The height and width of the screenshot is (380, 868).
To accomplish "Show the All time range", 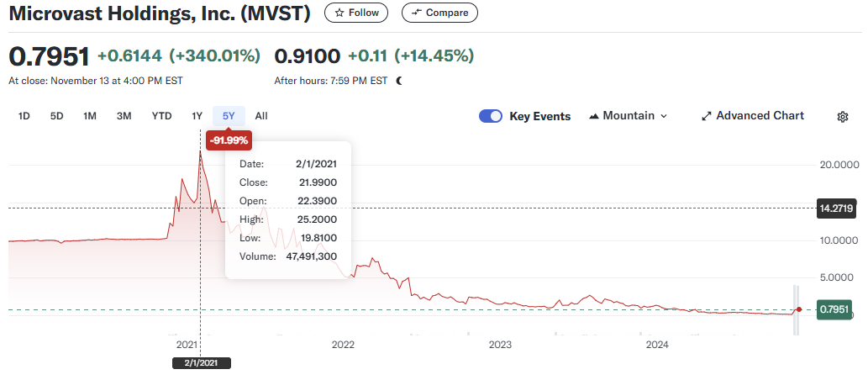I will click(261, 116).
